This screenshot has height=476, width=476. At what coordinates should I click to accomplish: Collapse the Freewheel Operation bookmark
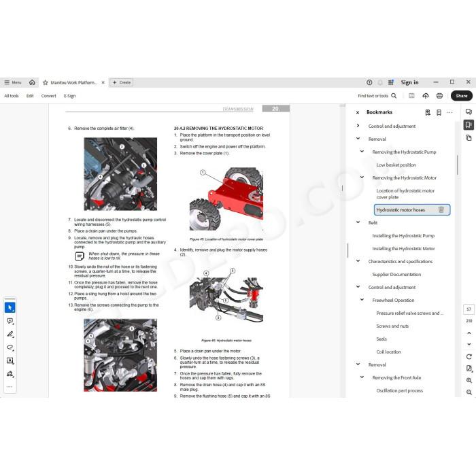(362, 300)
